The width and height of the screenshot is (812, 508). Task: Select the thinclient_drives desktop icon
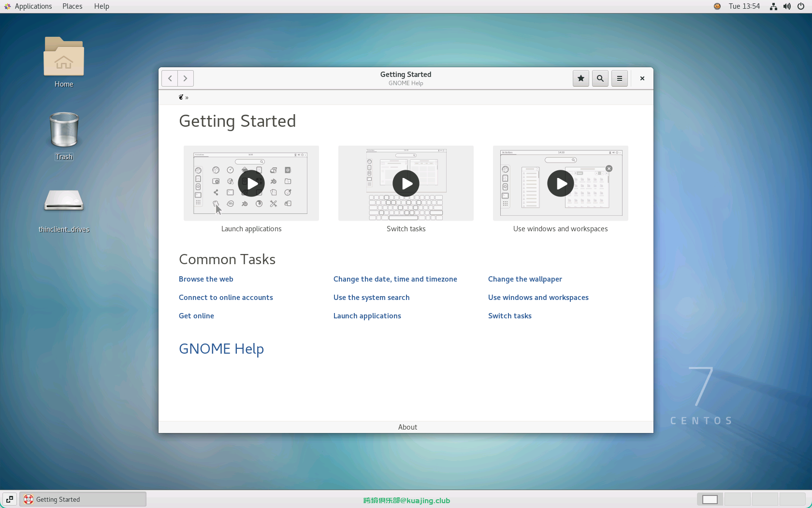64,210
